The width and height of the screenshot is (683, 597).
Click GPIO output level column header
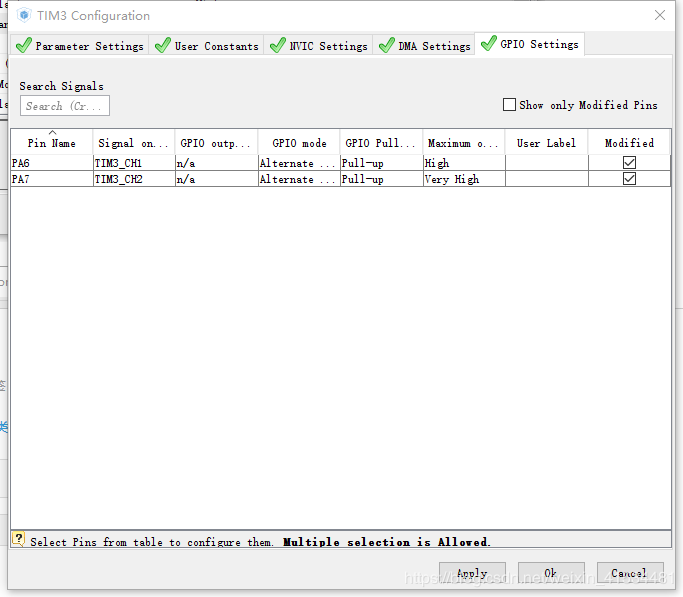click(216, 143)
